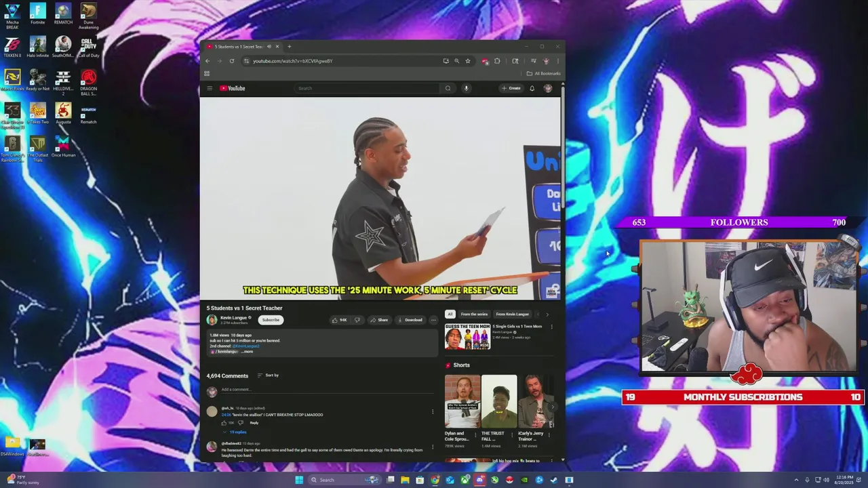Open the Once Human desktop shortcut
This screenshot has height=488, width=868.
coord(63,147)
